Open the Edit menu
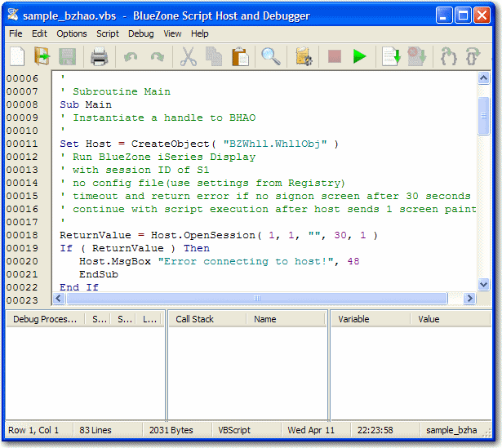 pyautogui.click(x=39, y=33)
